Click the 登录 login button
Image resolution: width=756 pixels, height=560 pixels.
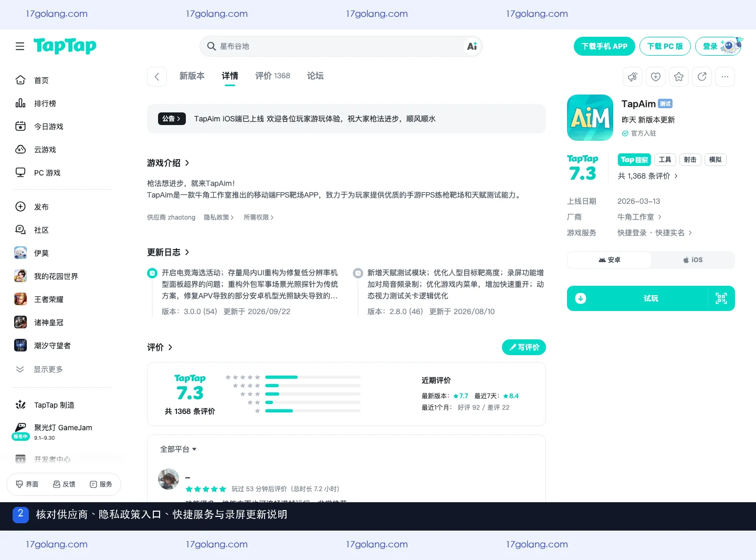(x=719, y=46)
